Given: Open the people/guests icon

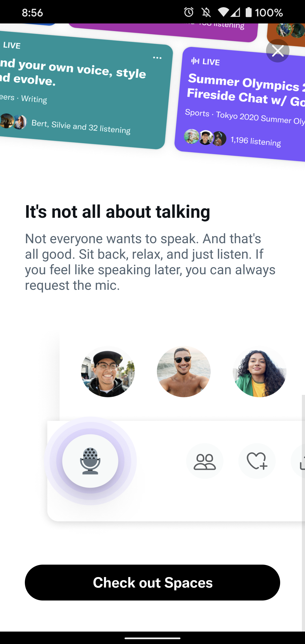Looking at the screenshot, I should tap(205, 461).
